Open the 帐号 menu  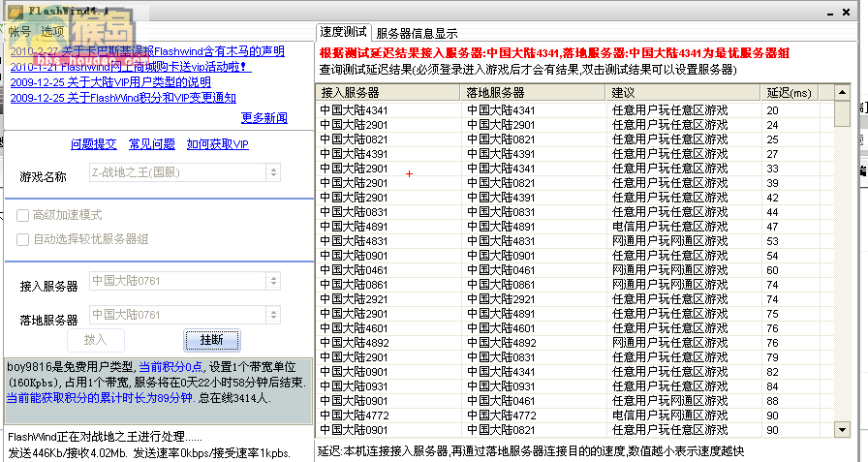tap(19, 32)
